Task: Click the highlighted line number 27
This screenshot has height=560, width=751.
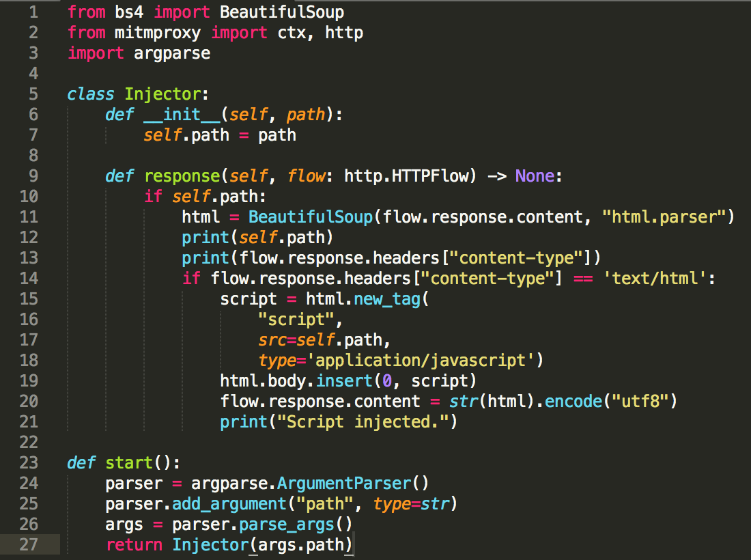Action: point(29,545)
